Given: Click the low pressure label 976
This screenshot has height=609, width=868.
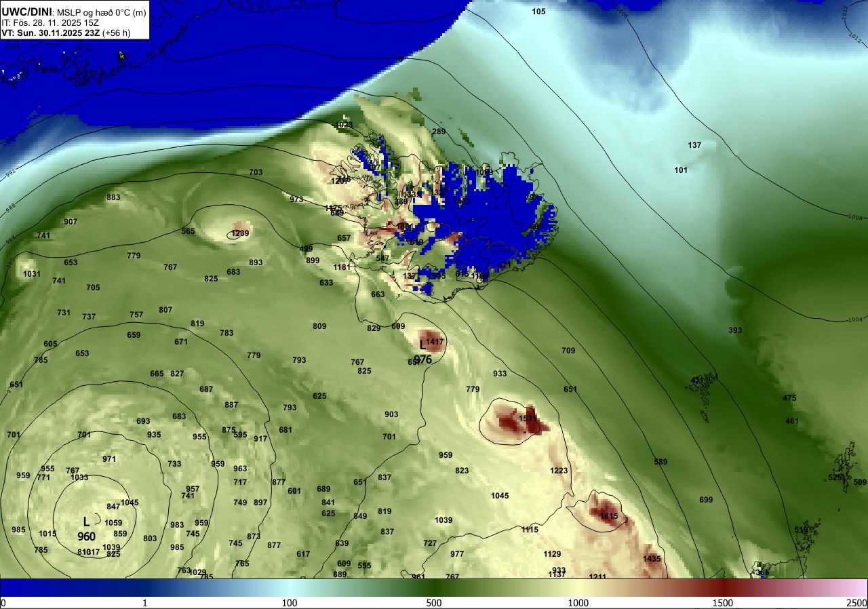Looking at the screenshot, I should pyautogui.click(x=422, y=359).
